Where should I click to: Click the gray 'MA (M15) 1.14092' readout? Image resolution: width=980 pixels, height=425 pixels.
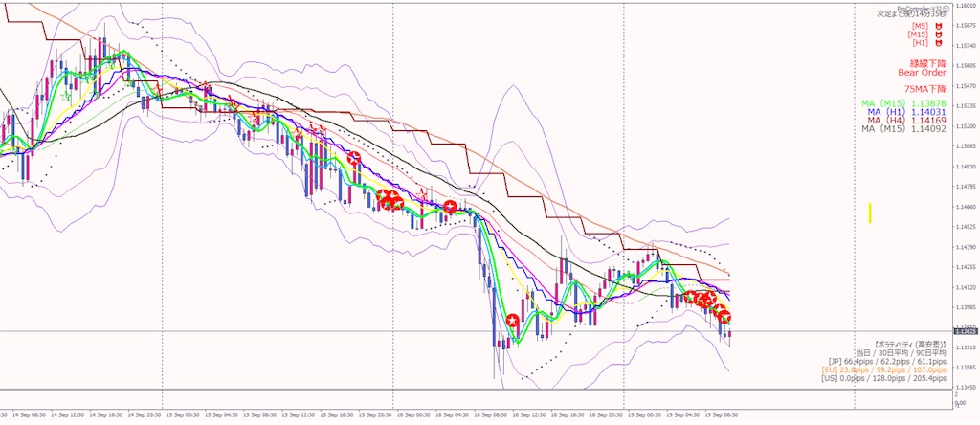[903, 129]
